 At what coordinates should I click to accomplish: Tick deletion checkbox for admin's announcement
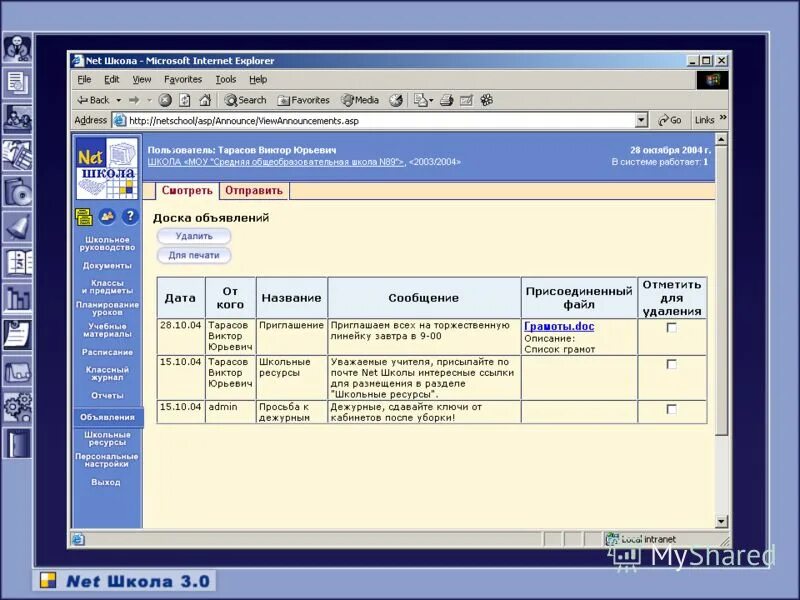pyautogui.click(x=672, y=409)
